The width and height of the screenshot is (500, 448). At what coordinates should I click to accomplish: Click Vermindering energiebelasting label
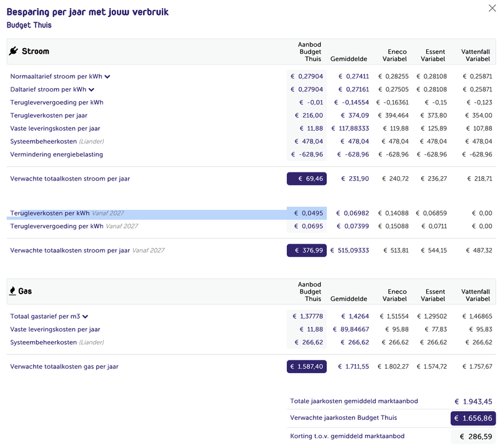56,154
